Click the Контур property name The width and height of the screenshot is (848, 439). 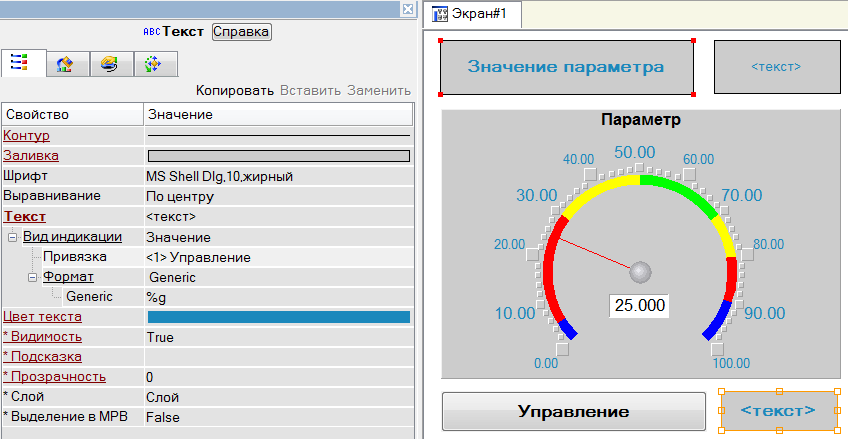pos(26,136)
